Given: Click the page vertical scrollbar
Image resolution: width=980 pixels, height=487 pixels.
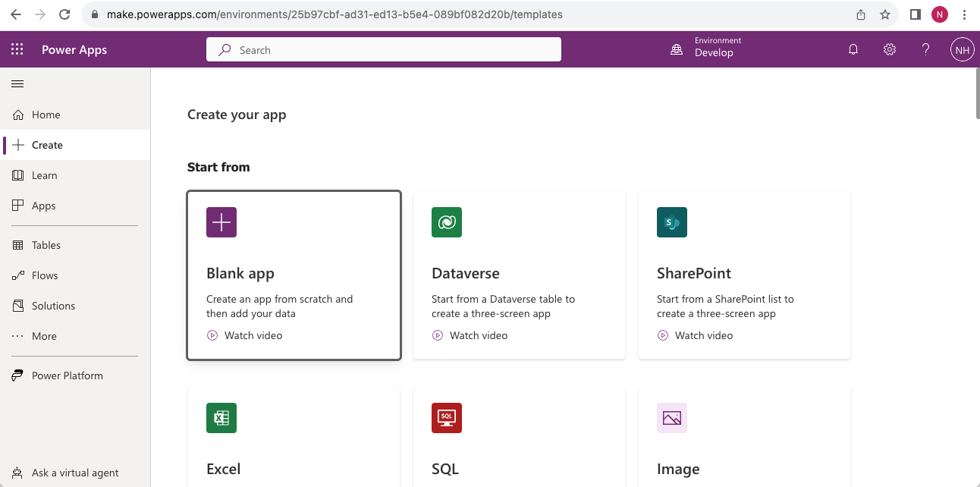Looking at the screenshot, I should 975,95.
